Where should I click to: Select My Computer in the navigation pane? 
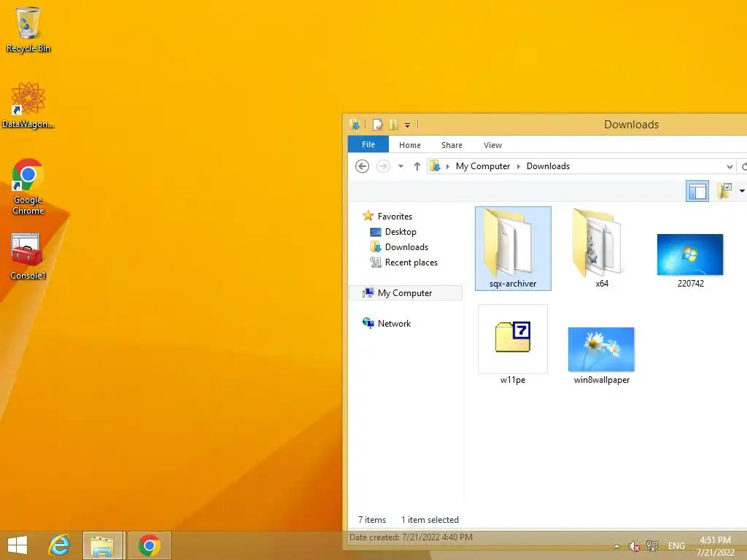pyautogui.click(x=406, y=293)
